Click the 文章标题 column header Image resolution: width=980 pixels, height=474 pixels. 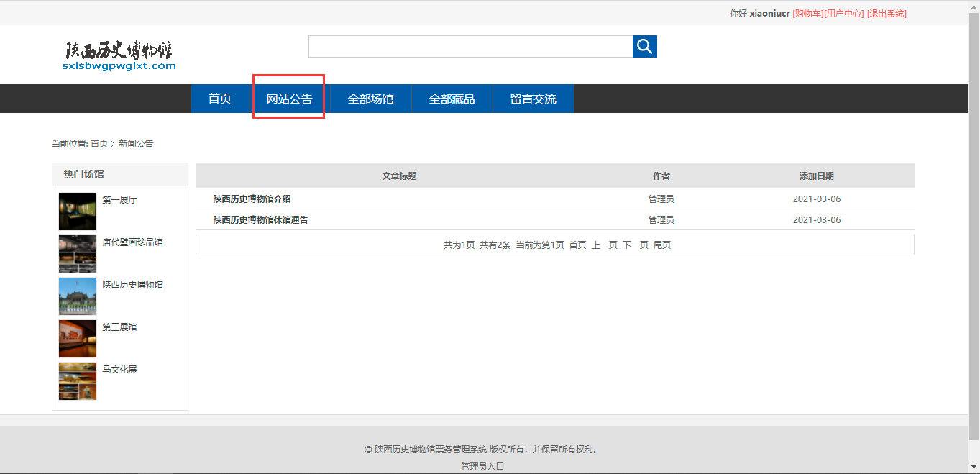click(400, 176)
